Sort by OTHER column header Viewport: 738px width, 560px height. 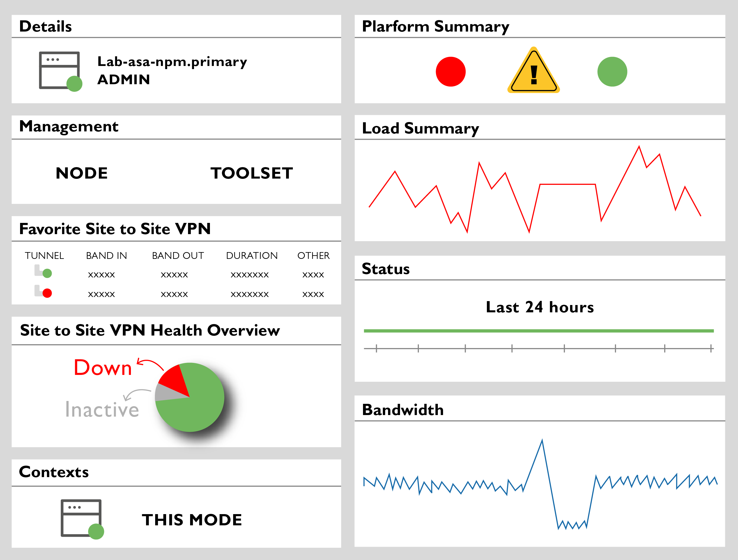[x=313, y=255]
